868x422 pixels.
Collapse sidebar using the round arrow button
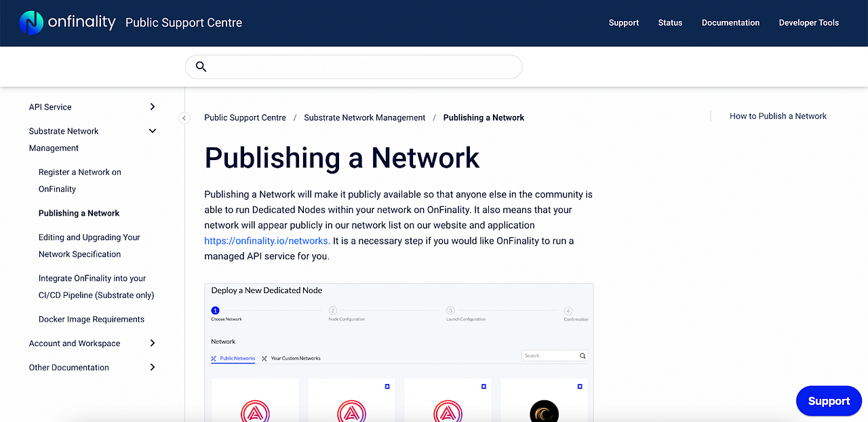[x=184, y=118]
